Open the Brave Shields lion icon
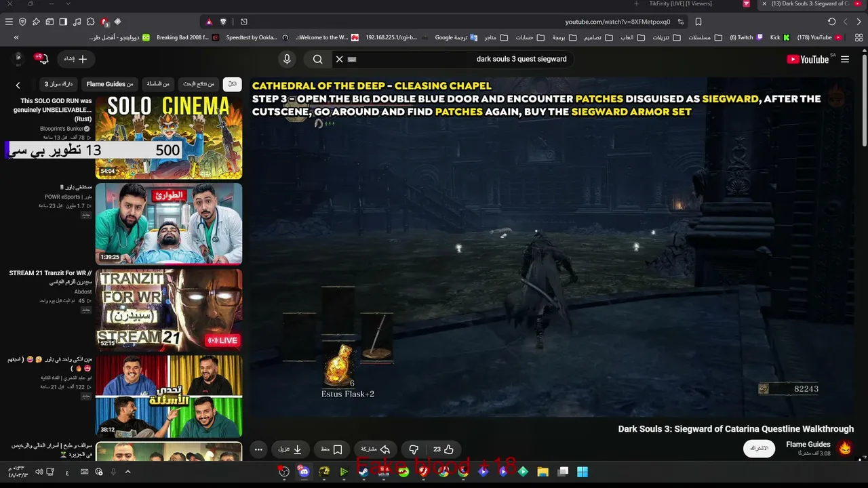This screenshot has width=868, height=488. click(x=223, y=22)
